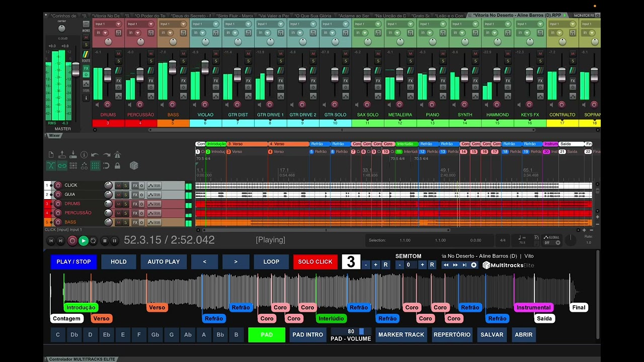Solo the BASS mixer channel
This screenshot has height=362, width=644.
pos(183,61)
